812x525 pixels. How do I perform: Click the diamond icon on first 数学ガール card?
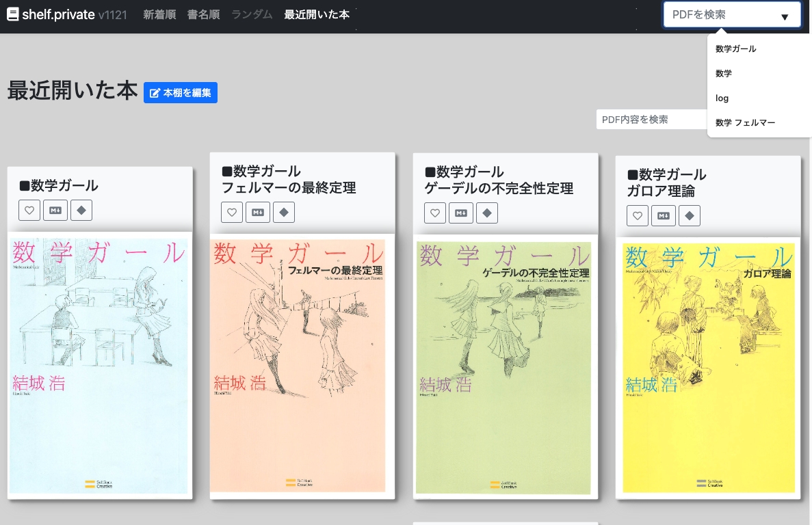coord(81,211)
